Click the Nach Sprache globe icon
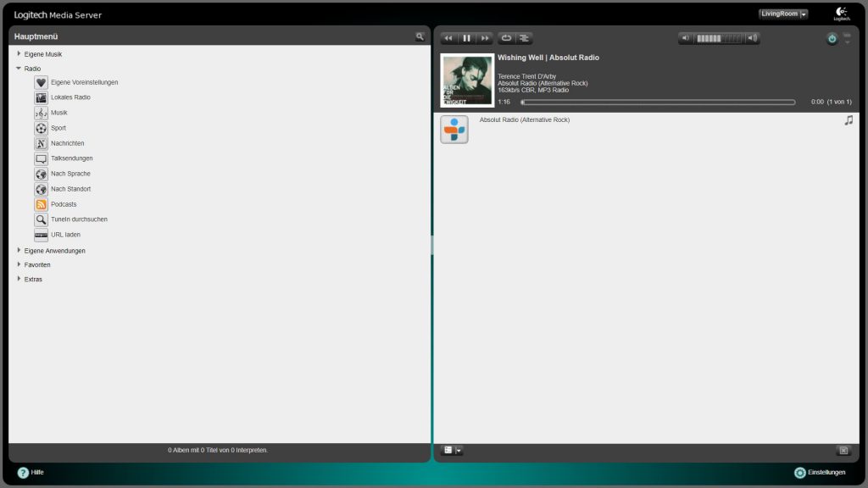This screenshot has height=488, width=868. coord(41,174)
